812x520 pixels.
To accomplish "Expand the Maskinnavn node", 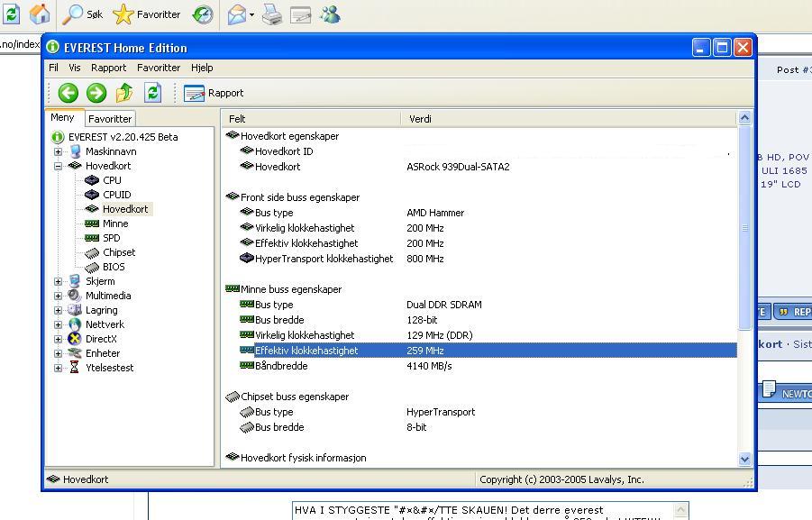I will [x=58, y=151].
